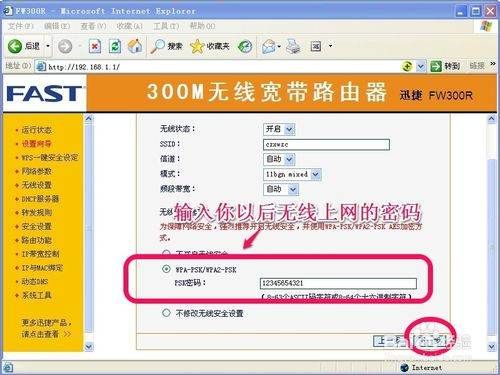Open Favorites star icon
The height and width of the screenshot is (375, 500).
(x=197, y=46)
